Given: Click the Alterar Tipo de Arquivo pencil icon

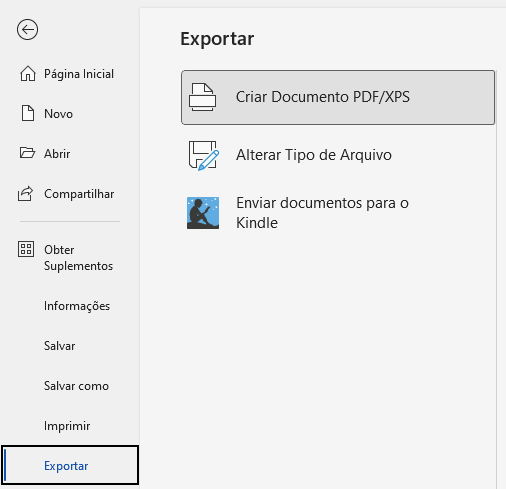Looking at the screenshot, I should coord(204,155).
